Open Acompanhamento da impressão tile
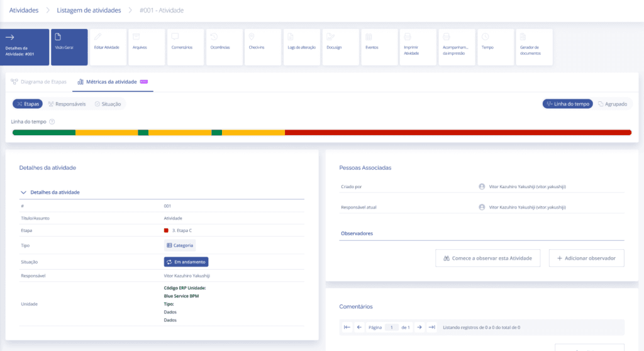This screenshot has height=351, width=644. click(457, 47)
